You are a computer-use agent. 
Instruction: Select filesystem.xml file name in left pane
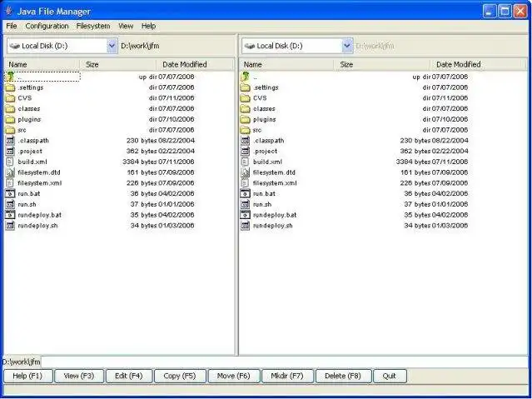coord(40,183)
